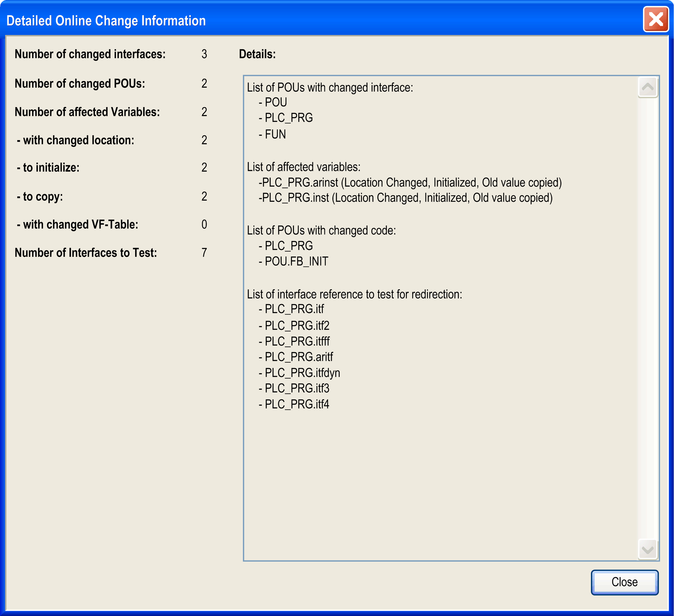
Task: Click the 'Detailed Online Change Information' title bar
Action: point(106,21)
